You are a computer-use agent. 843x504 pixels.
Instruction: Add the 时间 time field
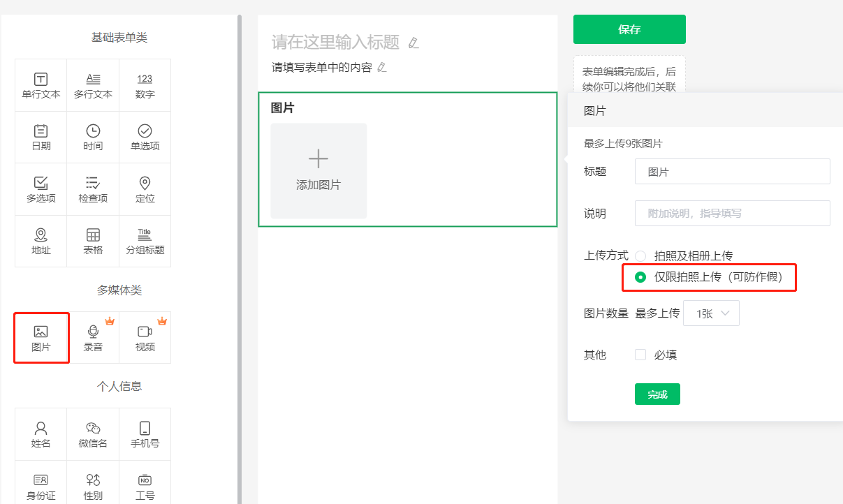(93, 138)
